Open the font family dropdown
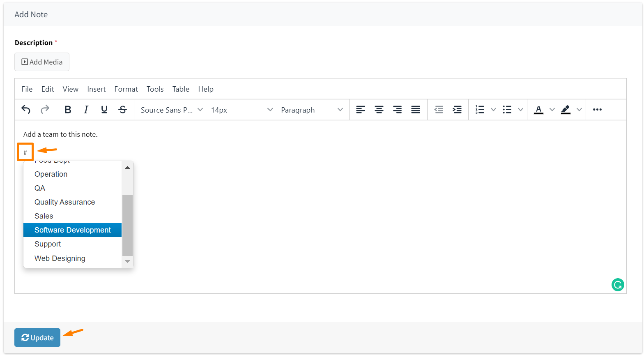 [172, 110]
